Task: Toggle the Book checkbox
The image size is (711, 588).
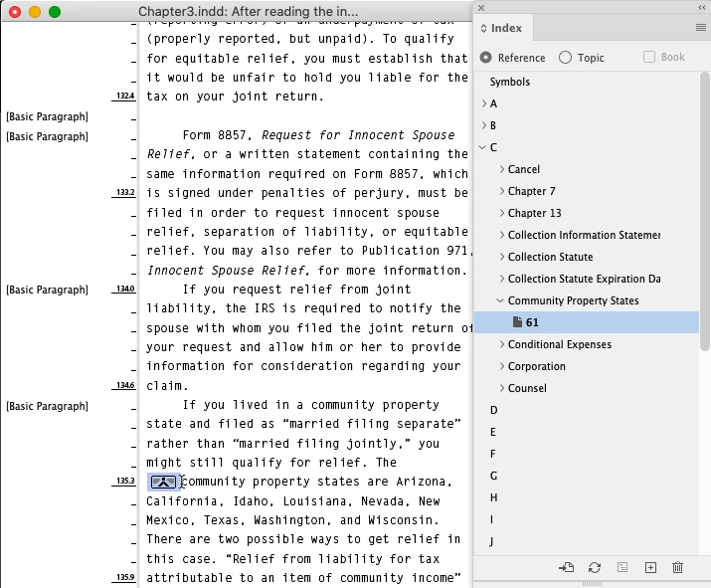Action: [x=649, y=57]
